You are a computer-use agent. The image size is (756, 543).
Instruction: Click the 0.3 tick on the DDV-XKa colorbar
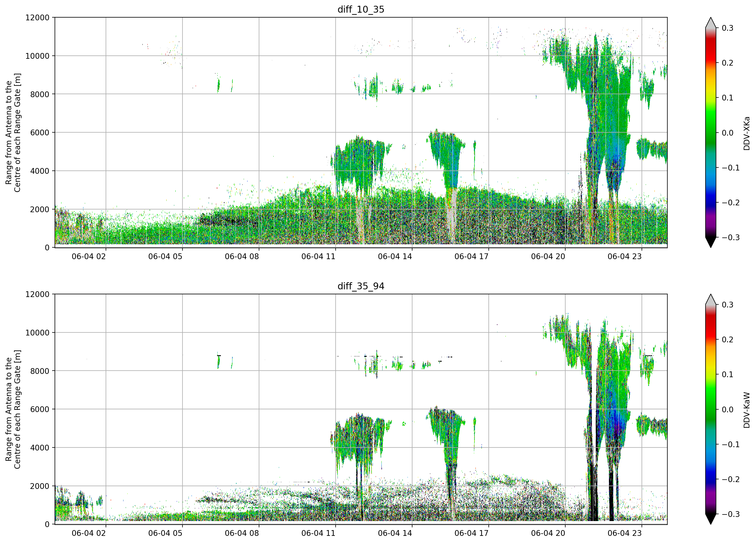coord(727,28)
